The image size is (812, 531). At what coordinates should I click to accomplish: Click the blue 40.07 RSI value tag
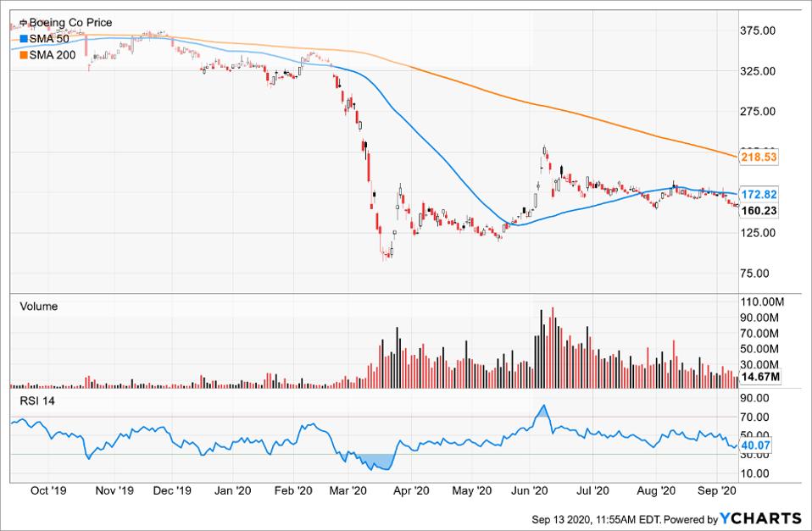tap(757, 443)
